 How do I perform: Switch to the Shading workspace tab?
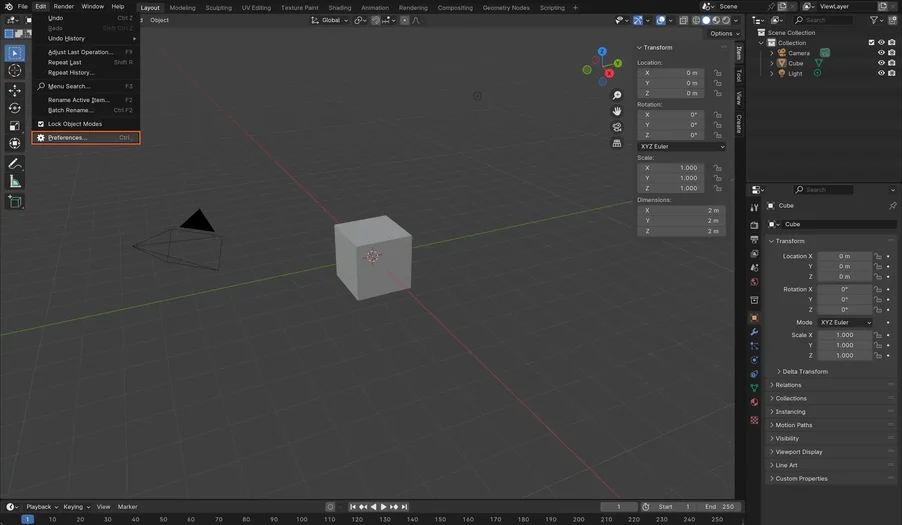pos(339,7)
